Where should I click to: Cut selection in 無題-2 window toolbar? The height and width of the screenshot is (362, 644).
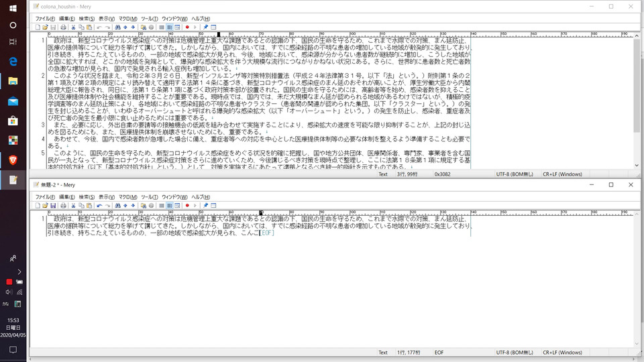pos(74,206)
